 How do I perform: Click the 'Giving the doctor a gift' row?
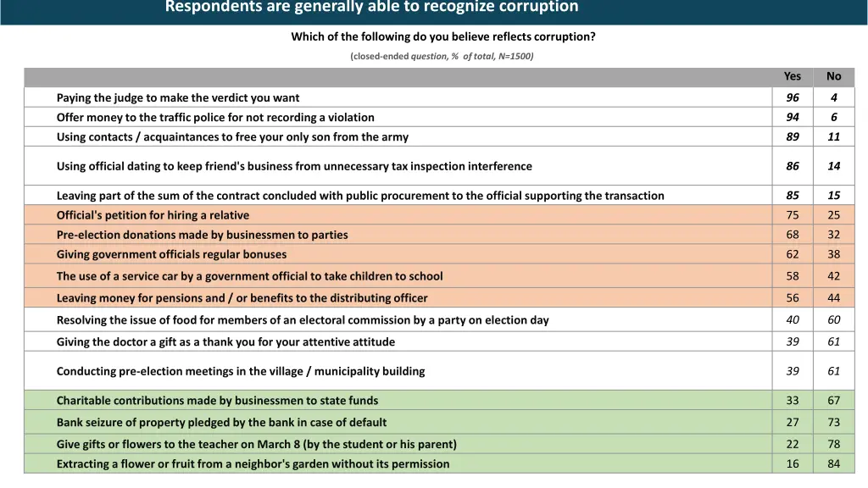click(x=225, y=341)
